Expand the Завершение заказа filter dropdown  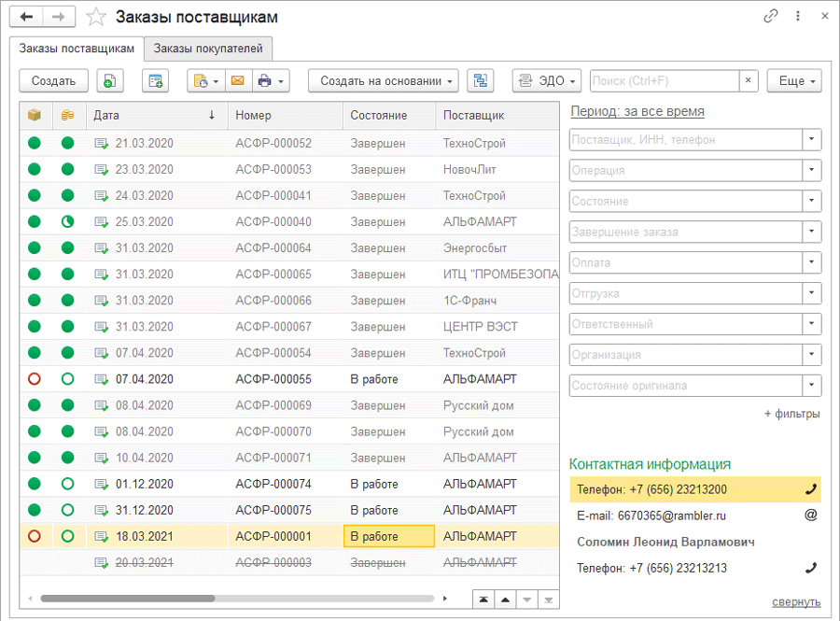(x=812, y=232)
